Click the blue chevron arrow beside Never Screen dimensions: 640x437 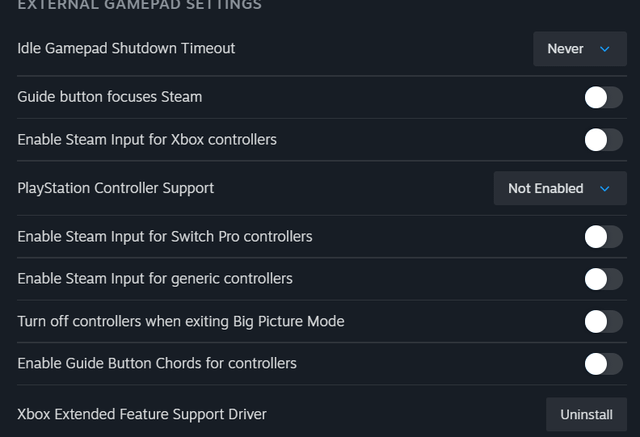point(604,49)
